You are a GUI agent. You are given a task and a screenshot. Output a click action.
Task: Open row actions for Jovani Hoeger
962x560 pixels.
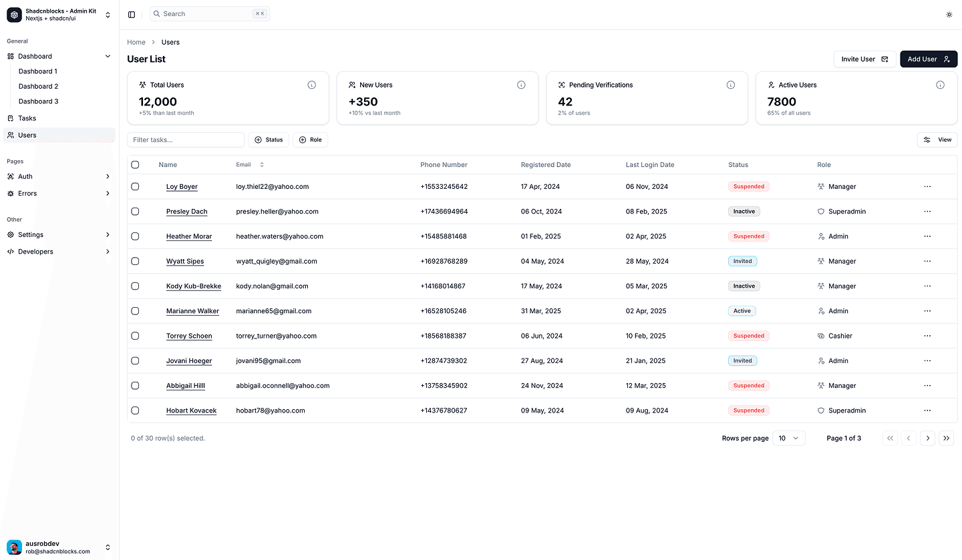927,361
